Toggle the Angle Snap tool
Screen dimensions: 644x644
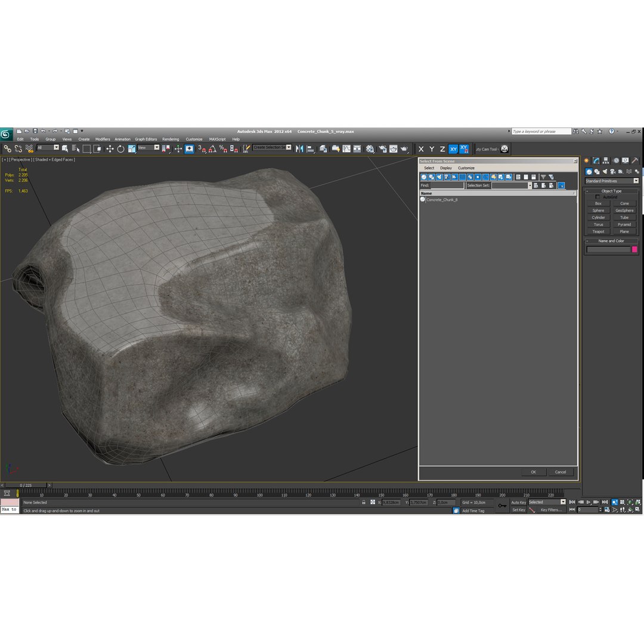point(212,148)
